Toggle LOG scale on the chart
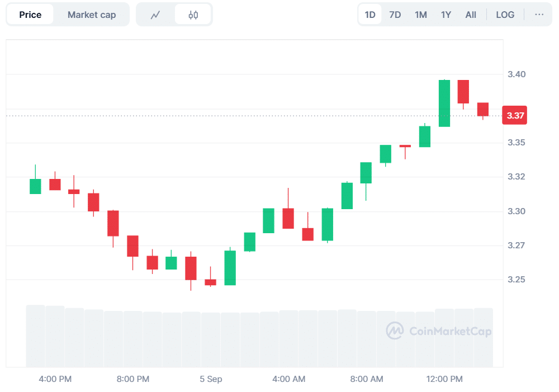Screen dimensions: 559x392 [x=505, y=15]
